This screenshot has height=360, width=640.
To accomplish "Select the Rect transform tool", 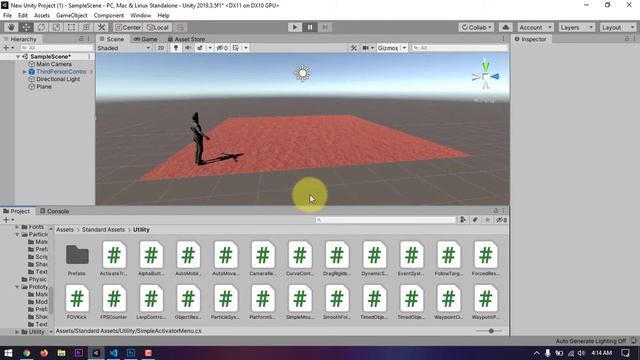I will click(71, 27).
